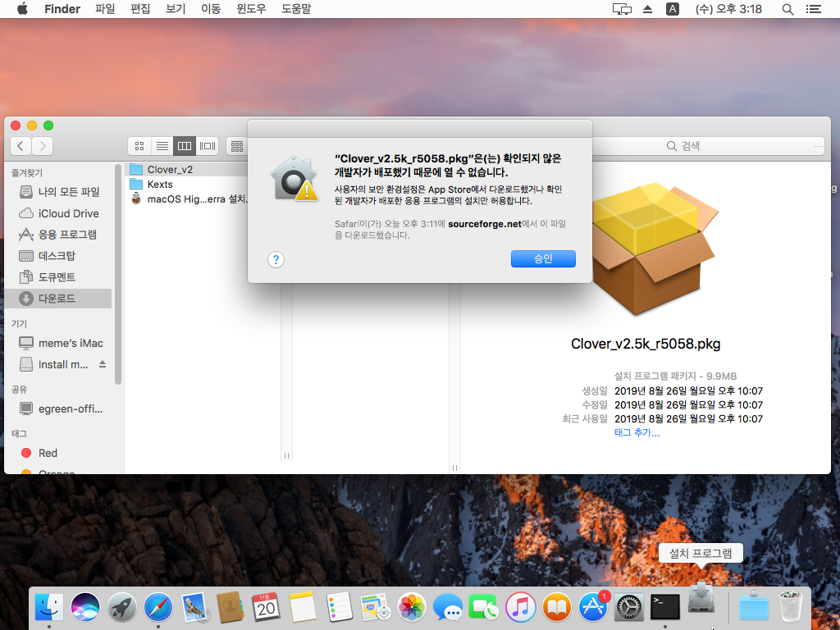Switch Finder to cover flow view
The width and height of the screenshot is (840, 630).
(x=207, y=146)
